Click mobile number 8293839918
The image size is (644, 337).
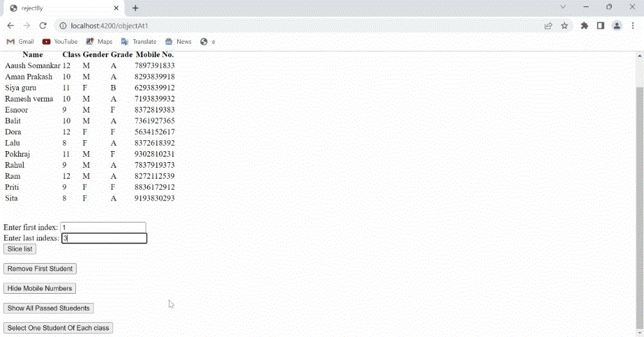tap(155, 77)
